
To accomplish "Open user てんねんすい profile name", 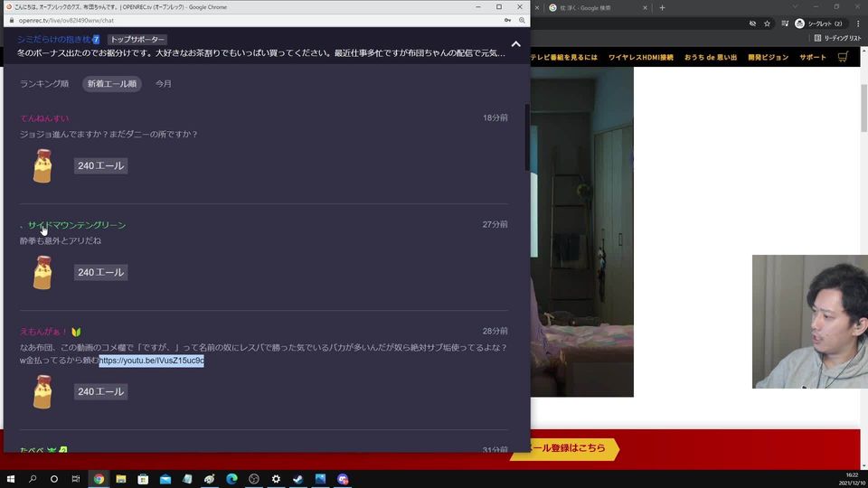I will click(44, 118).
